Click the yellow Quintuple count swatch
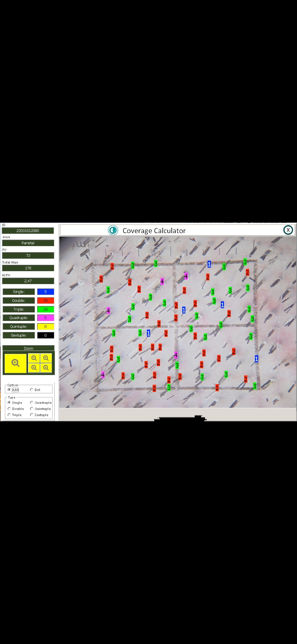297x644 pixels. 46,326
